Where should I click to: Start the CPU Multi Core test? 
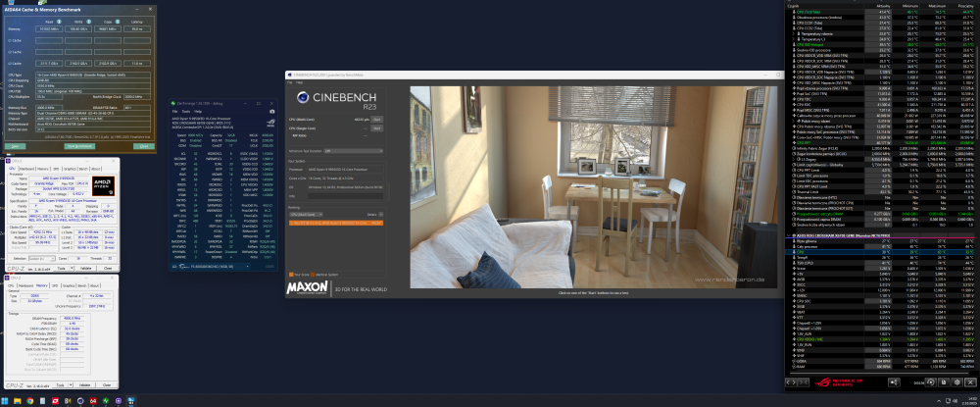pos(377,120)
